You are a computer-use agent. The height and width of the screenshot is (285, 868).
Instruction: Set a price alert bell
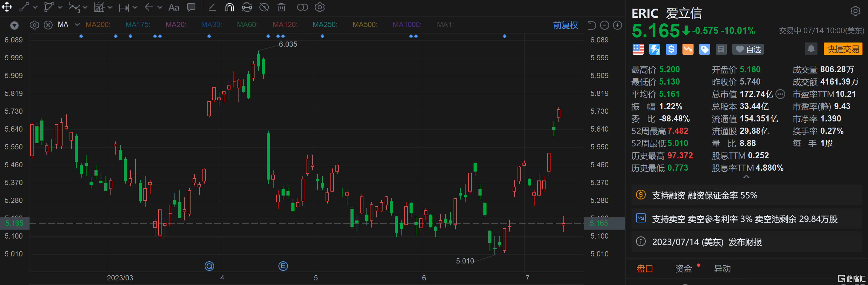[811, 49]
